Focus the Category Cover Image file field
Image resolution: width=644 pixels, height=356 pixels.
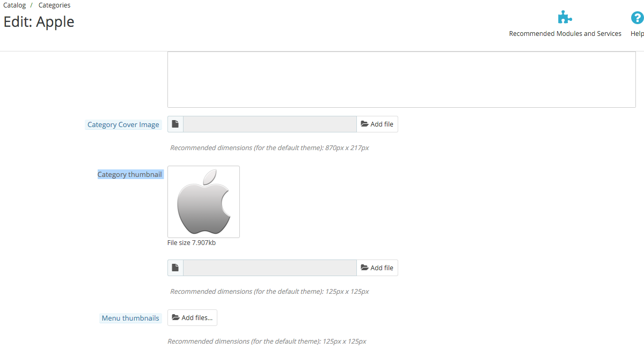[270, 124]
